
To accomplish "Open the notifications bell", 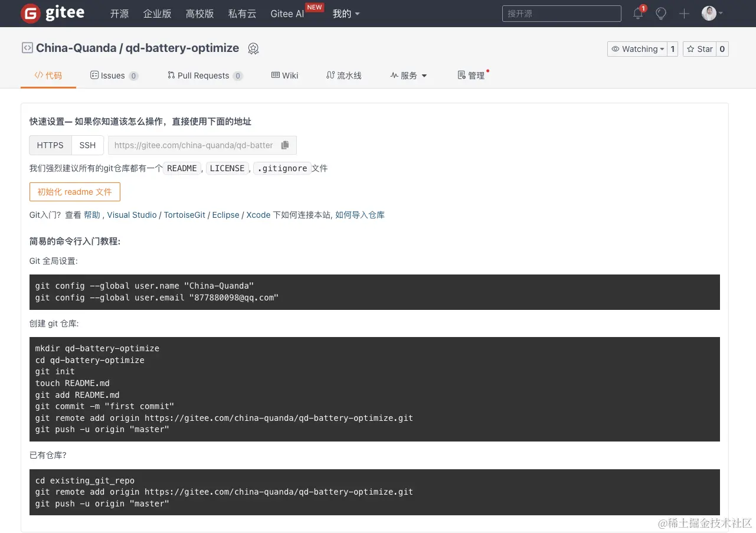I will pyautogui.click(x=638, y=14).
